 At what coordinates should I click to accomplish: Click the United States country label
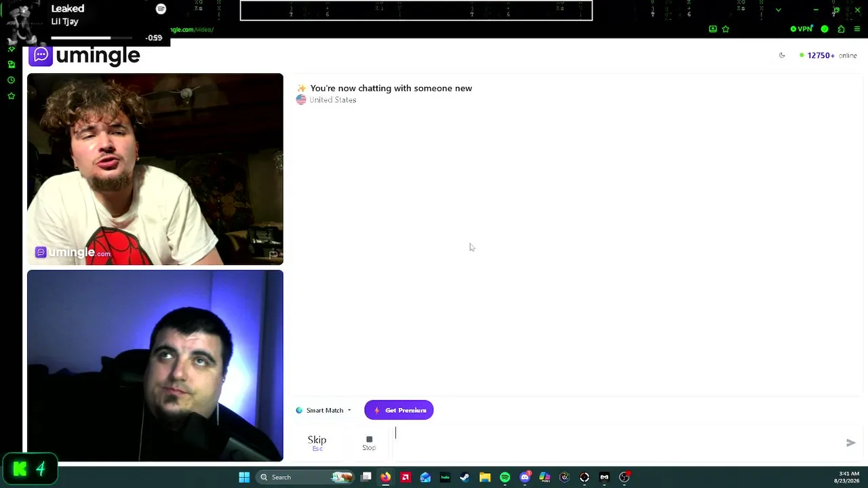[332, 100]
